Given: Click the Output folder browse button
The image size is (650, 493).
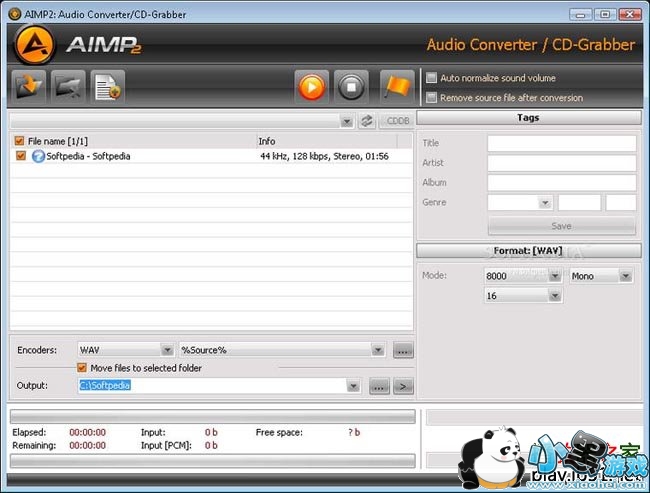Looking at the screenshot, I should click(379, 386).
